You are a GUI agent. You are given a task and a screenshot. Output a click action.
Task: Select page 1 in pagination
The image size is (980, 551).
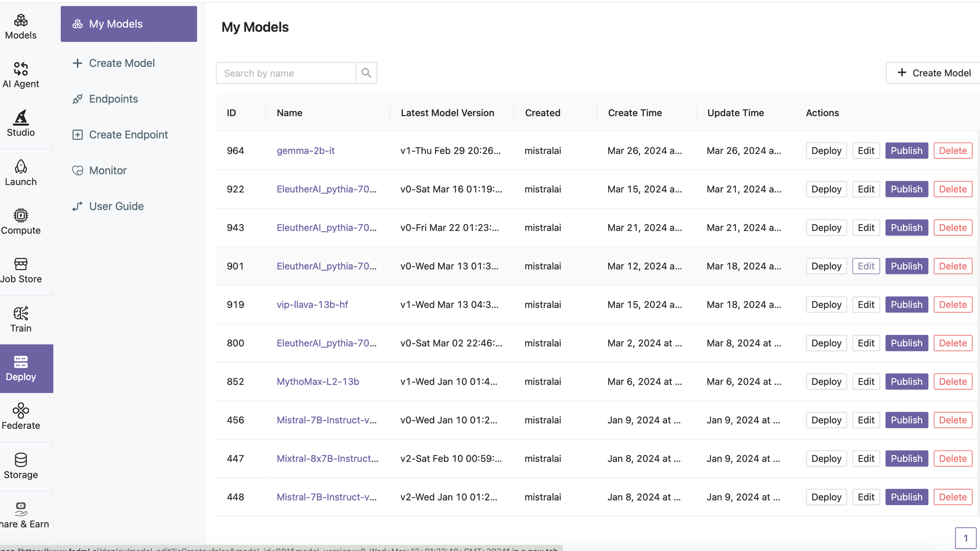(x=965, y=538)
